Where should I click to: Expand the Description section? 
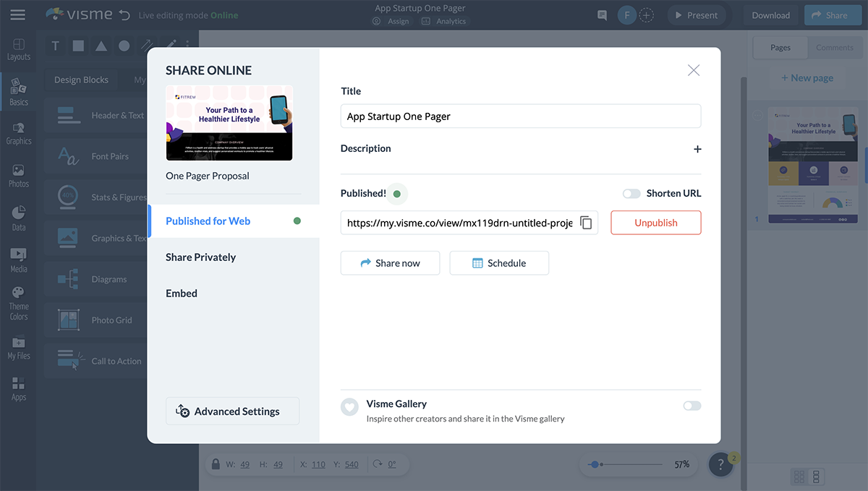click(x=697, y=149)
